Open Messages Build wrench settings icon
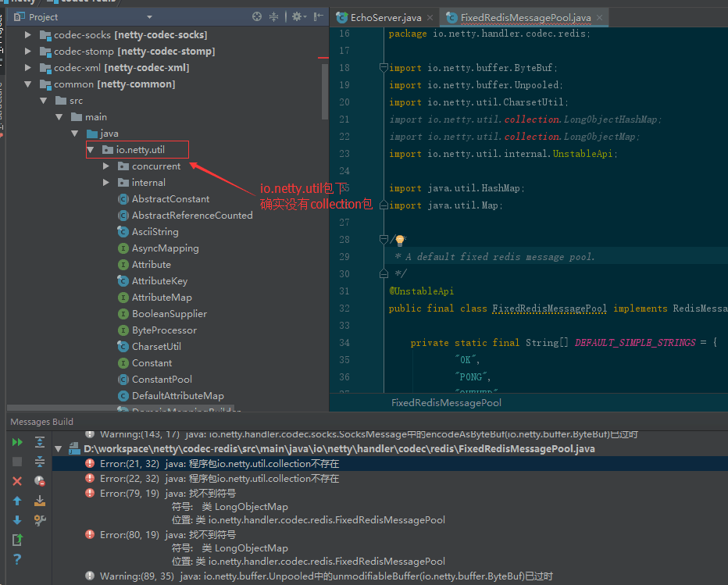Screen dimensions: 728x585 pos(40,520)
